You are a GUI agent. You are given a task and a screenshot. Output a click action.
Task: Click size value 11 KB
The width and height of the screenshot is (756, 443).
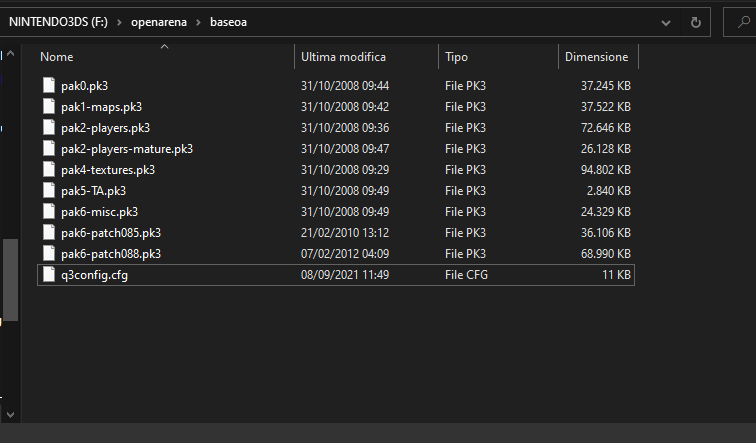pyautogui.click(x=616, y=275)
